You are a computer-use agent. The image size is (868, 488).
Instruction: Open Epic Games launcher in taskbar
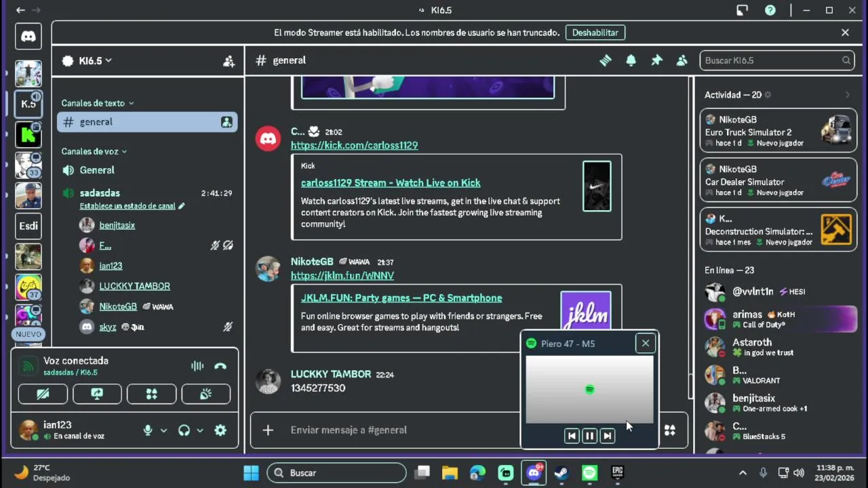point(617,473)
